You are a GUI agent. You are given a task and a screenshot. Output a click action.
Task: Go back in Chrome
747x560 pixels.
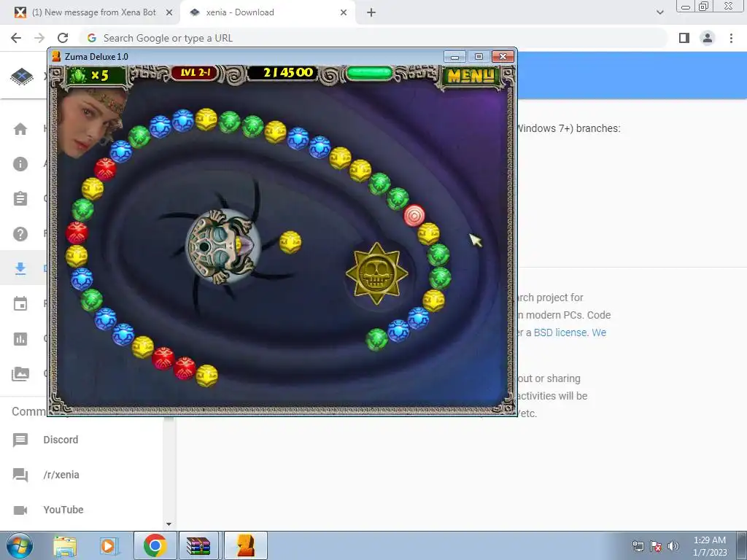tap(16, 38)
